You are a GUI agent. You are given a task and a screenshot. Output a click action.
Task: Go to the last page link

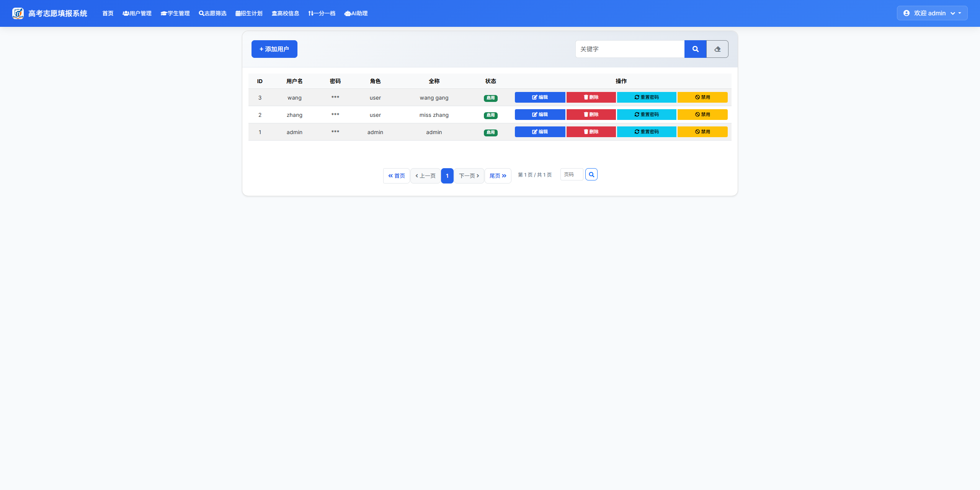coord(498,176)
